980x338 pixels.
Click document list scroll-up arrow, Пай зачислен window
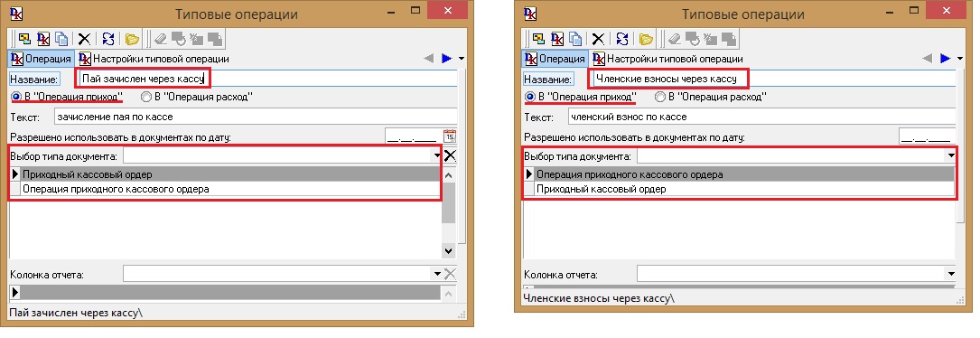pyautogui.click(x=449, y=174)
